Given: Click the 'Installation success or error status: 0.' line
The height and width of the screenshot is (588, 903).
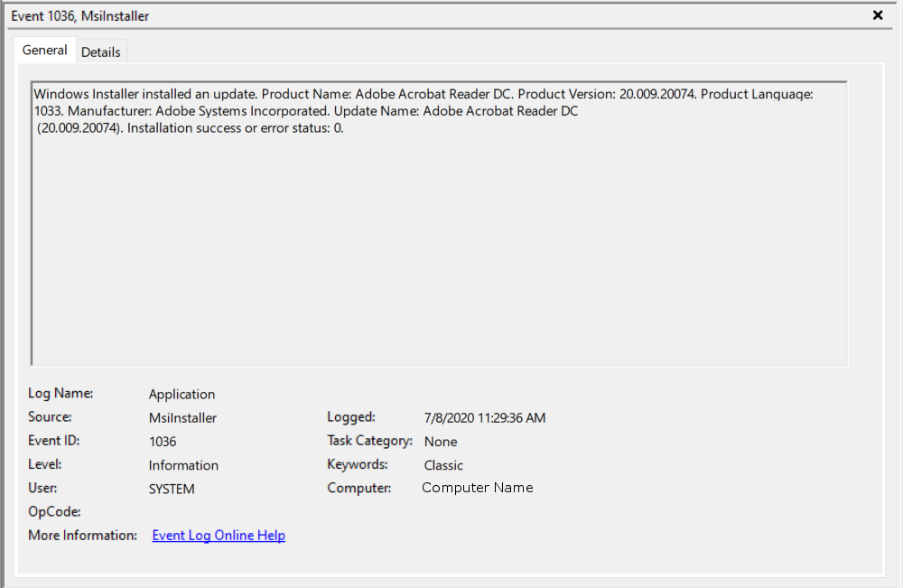Looking at the screenshot, I should (x=190, y=128).
